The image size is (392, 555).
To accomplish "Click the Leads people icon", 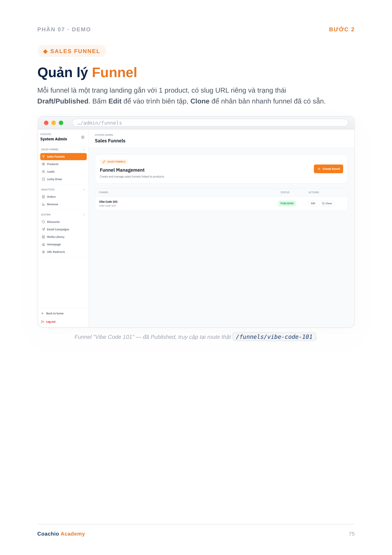I will point(43,172).
